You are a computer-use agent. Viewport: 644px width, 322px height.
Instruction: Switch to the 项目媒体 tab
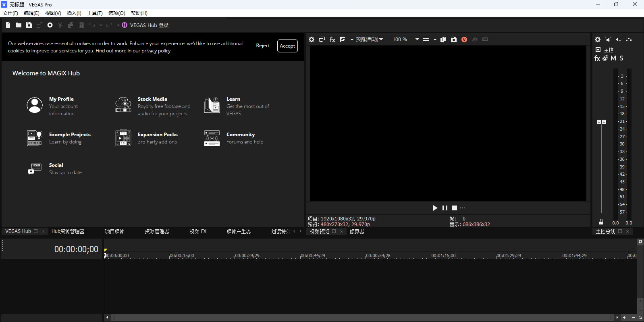pos(114,231)
